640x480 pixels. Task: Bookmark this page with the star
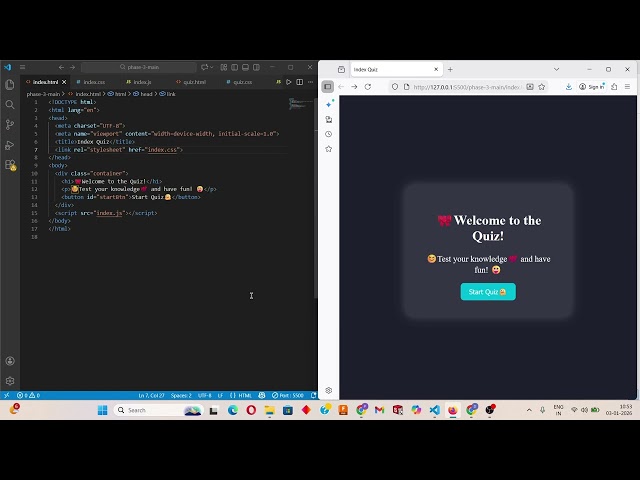pos(542,87)
